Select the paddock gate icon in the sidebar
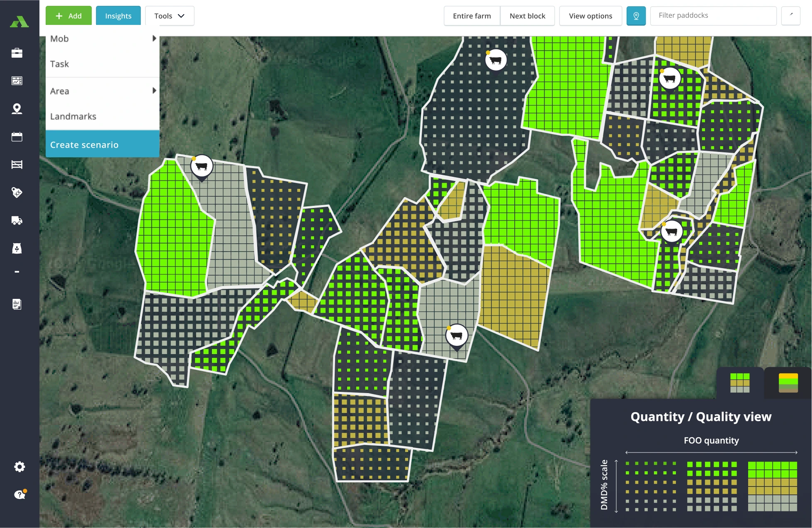 coord(17,165)
